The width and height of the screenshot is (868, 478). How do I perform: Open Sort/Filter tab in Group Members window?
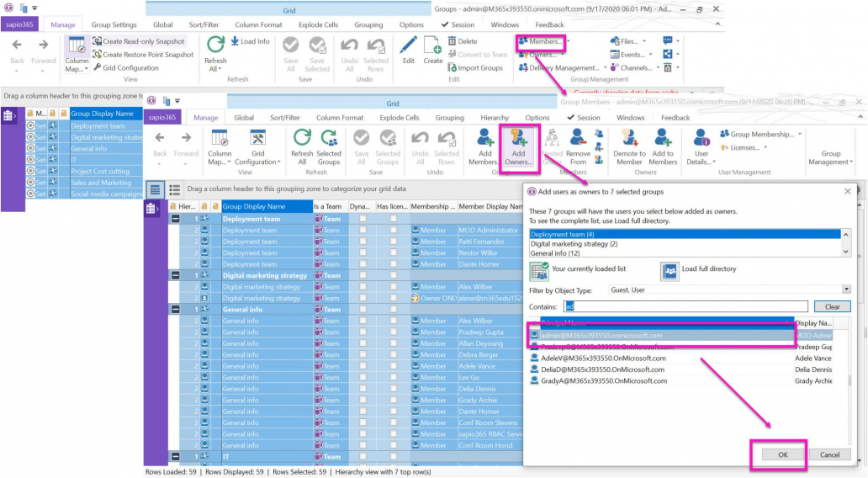point(285,118)
